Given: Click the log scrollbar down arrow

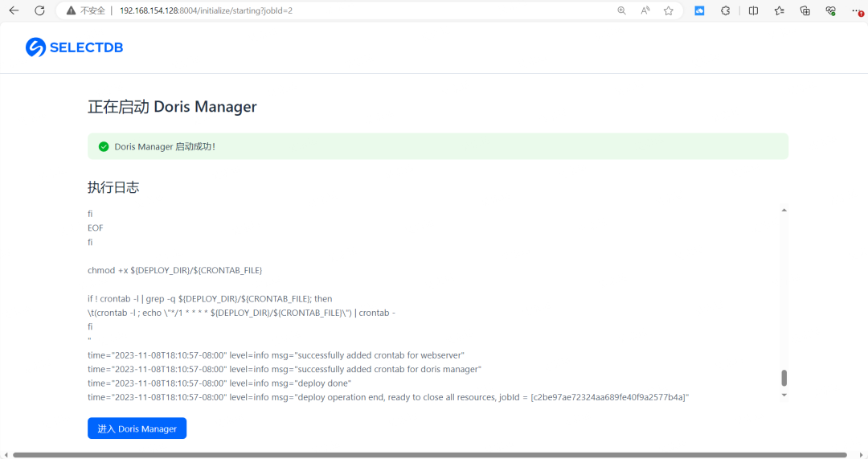Looking at the screenshot, I should coord(784,395).
